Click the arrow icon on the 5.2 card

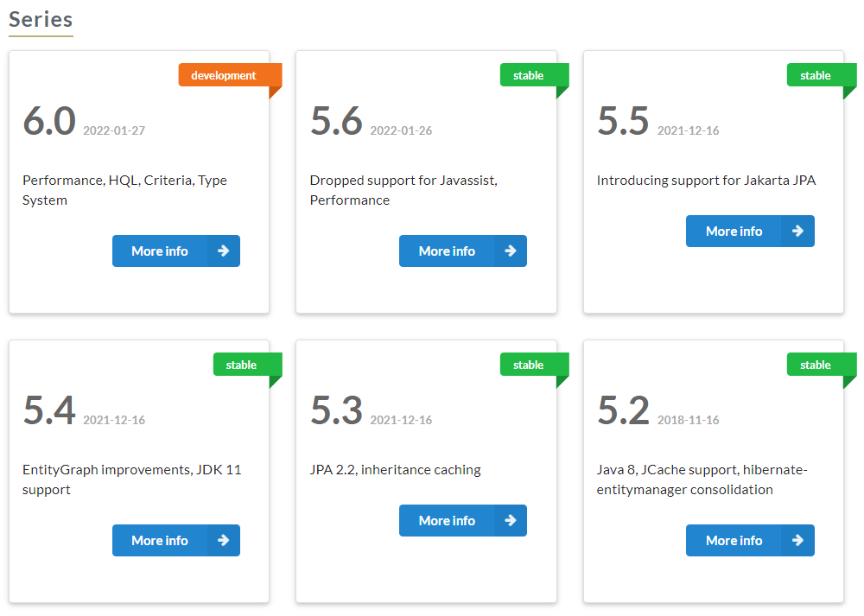797,540
